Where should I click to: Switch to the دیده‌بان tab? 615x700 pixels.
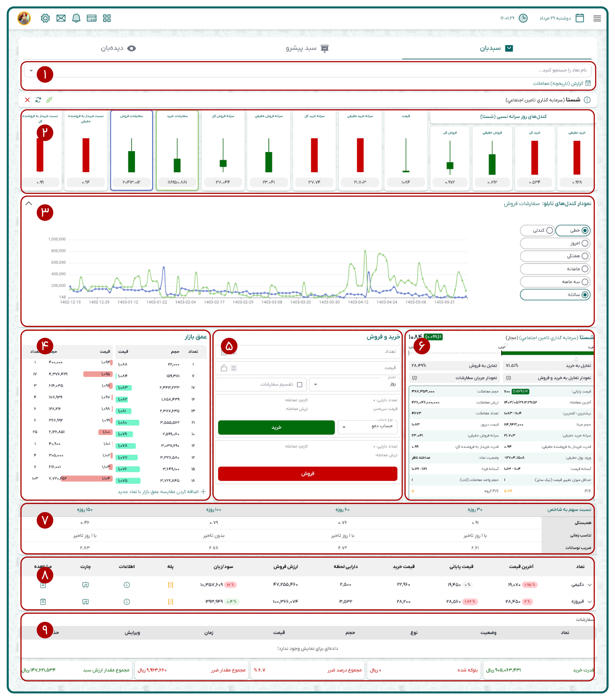click(x=118, y=48)
